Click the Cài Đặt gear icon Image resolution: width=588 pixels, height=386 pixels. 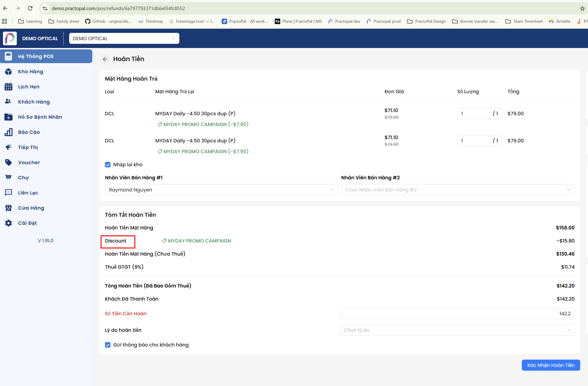coord(8,223)
